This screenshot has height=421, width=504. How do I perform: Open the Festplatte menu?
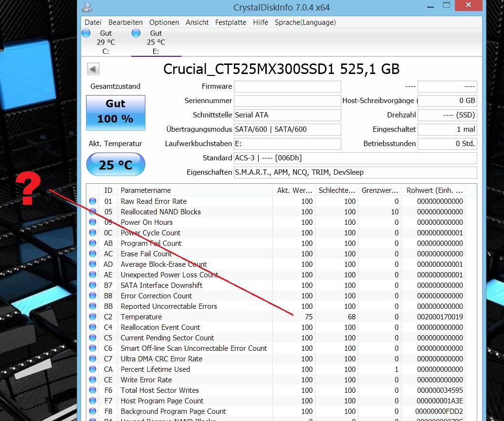231,22
